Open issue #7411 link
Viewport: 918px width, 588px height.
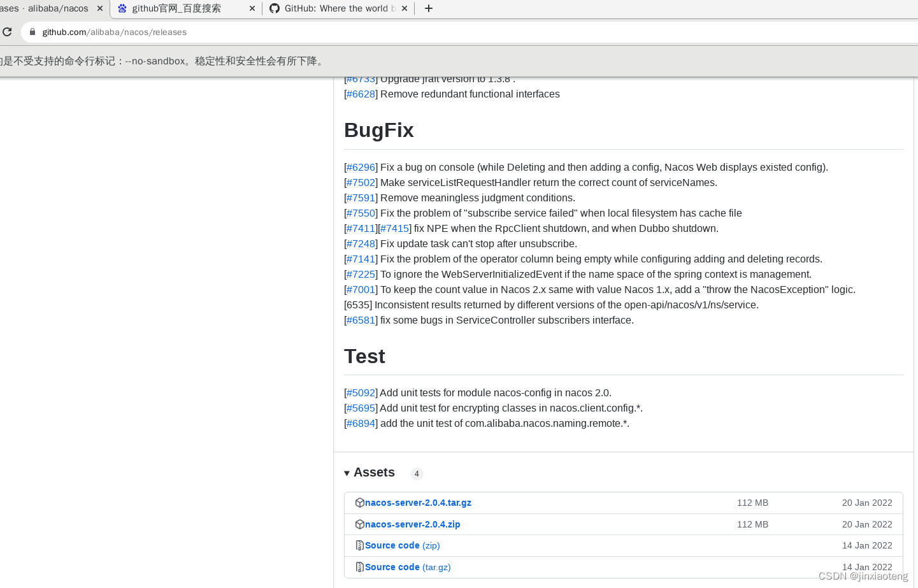coord(361,228)
